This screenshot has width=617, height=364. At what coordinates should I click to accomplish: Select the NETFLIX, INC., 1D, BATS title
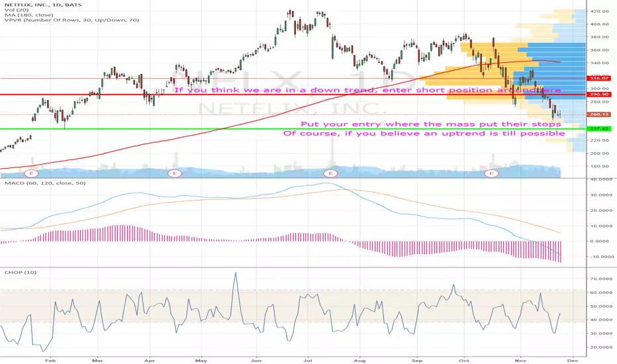coord(43,5)
